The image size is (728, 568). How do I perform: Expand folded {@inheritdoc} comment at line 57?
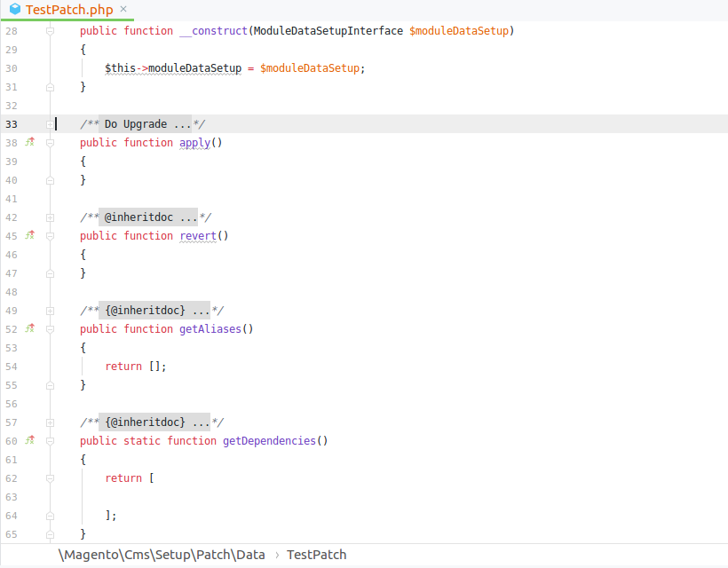click(x=50, y=422)
